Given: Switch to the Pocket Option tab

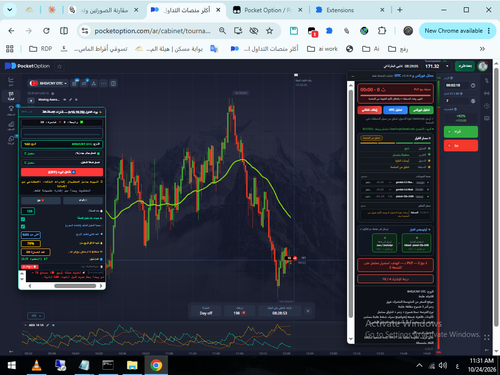Looking at the screenshot, I should [x=267, y=10].
